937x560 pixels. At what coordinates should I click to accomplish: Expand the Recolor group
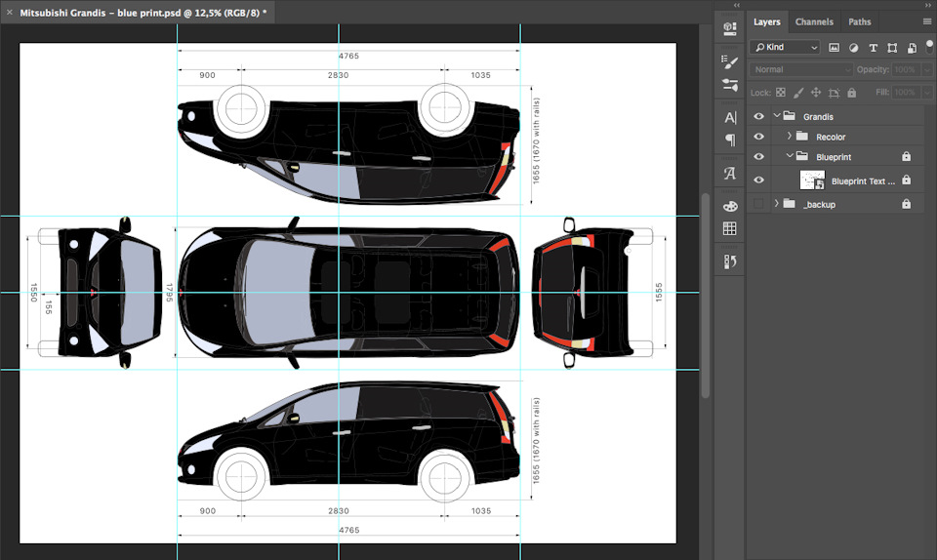(x=789, y=137)
